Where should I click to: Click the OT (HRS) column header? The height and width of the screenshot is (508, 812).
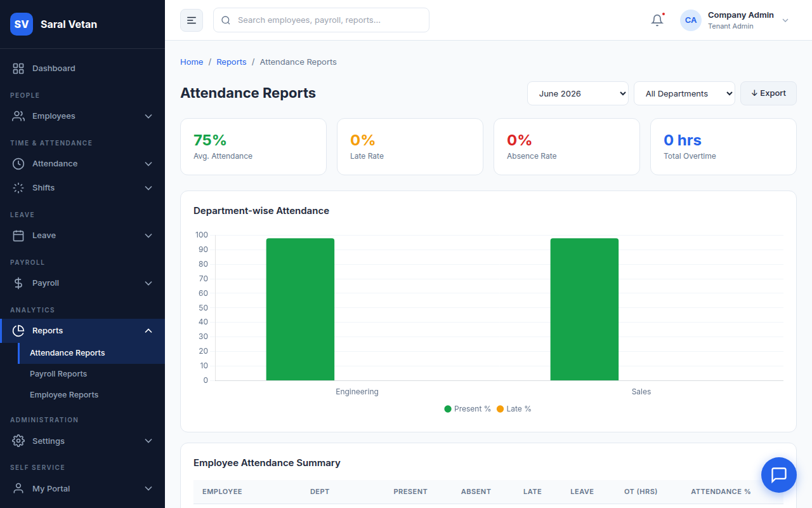(641, 492)
